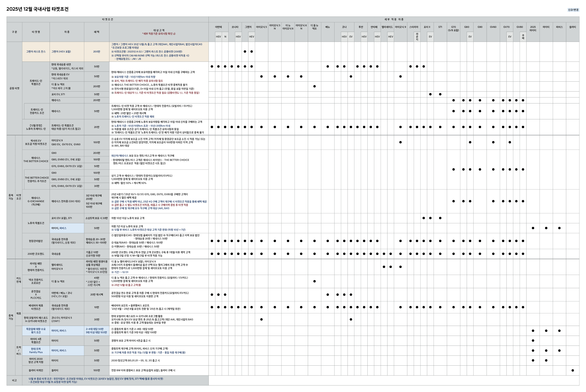This screenshot has height=392, width=586.
Task: Click the 제네시스 G-EXCHANGE (직구매) cell
Action: coord(36,201)
